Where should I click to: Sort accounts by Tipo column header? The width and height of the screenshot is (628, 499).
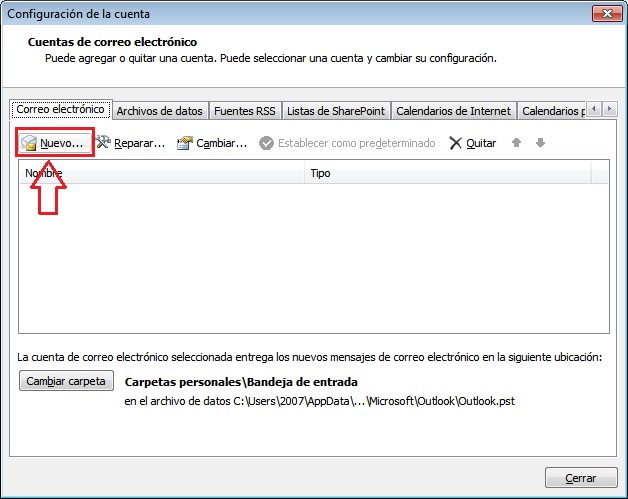(448, 173)
